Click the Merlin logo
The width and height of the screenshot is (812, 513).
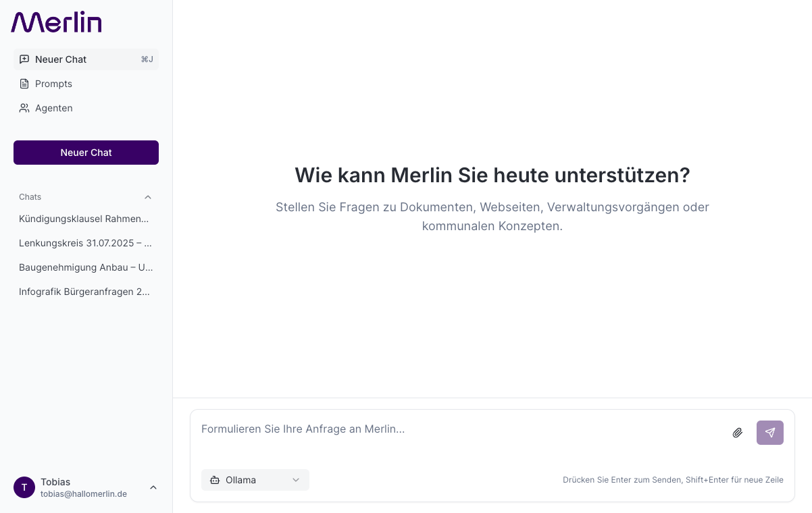coord(56,22)
